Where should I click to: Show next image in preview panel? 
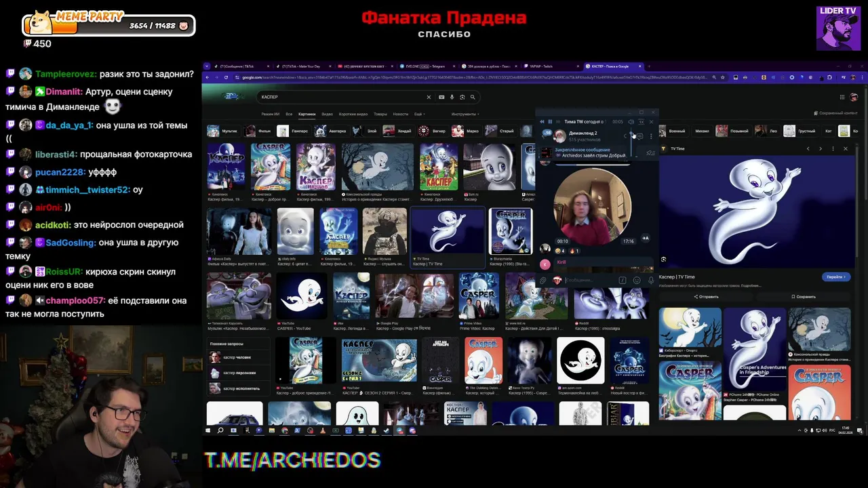coord(820,148)
